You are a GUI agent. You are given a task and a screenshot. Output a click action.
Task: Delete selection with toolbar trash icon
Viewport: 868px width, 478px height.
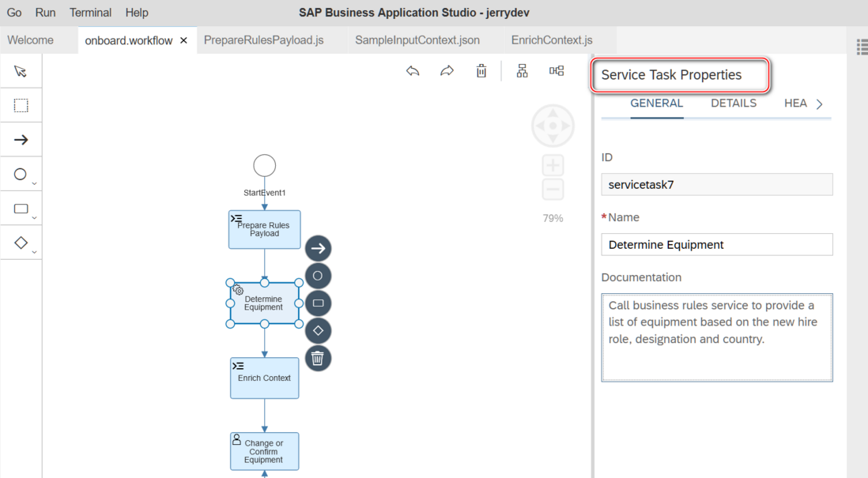click(x=481, y=71)
